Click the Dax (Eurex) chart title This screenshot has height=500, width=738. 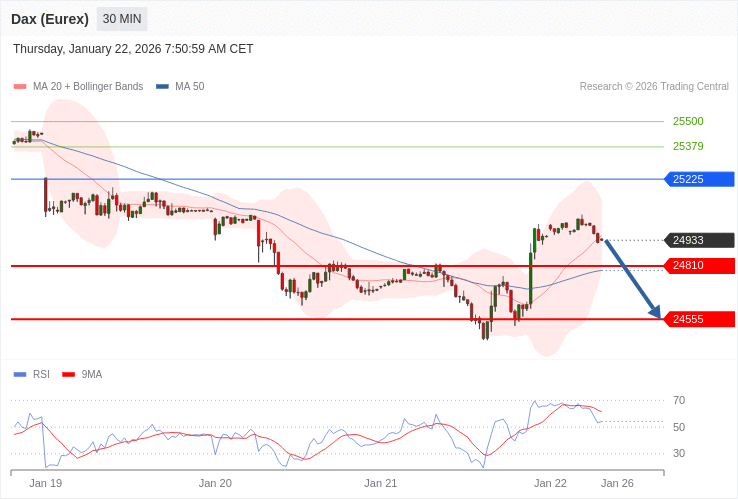pyautogui.click(x=50, y=19)
